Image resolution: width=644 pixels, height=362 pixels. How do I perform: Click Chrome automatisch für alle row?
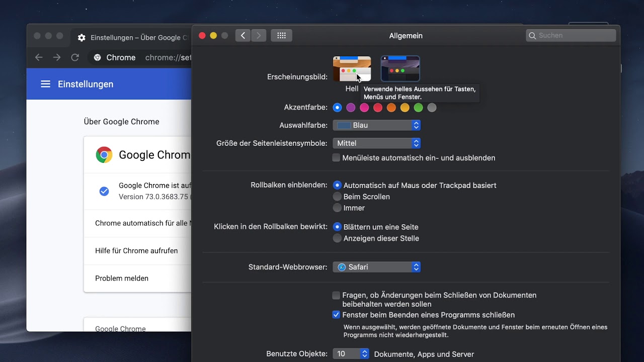(x=137, y=223)
